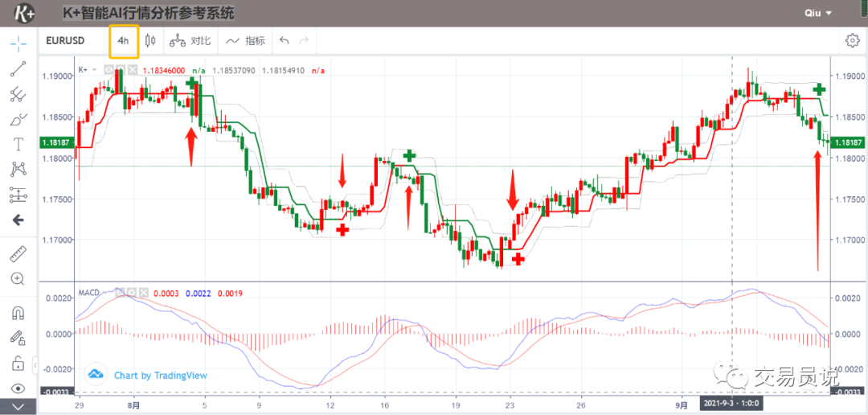Open the 指标 indicators menu

246,40
